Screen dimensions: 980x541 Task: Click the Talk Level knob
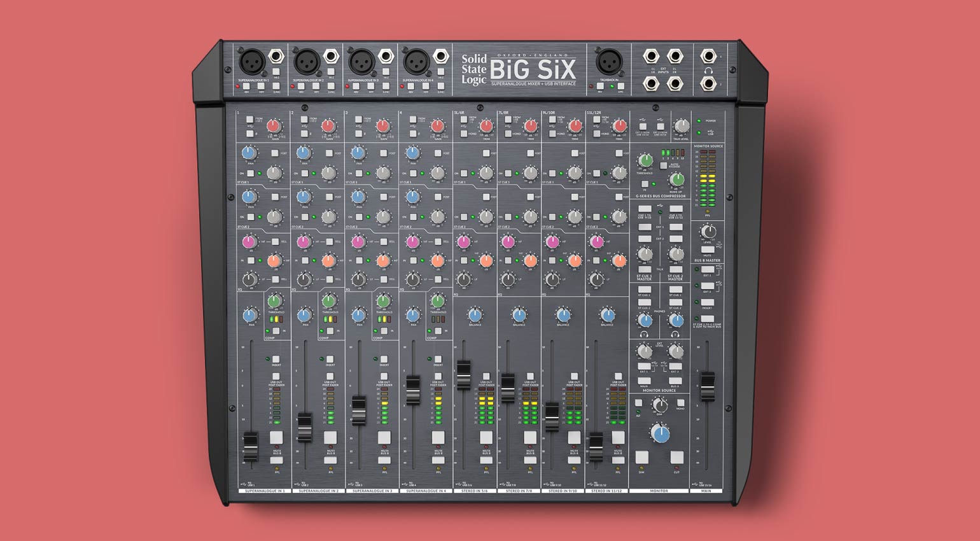[x=682, y=125]
